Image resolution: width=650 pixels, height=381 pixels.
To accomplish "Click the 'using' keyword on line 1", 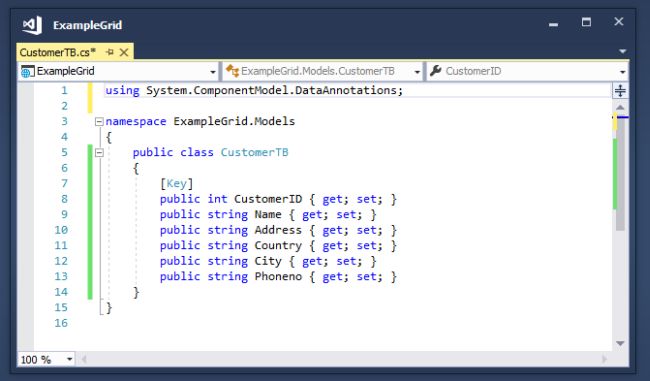I will (122, 90).
